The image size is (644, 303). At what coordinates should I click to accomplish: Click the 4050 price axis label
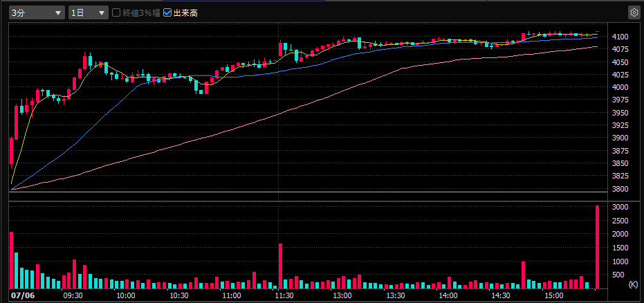click(x=620, y=62)
